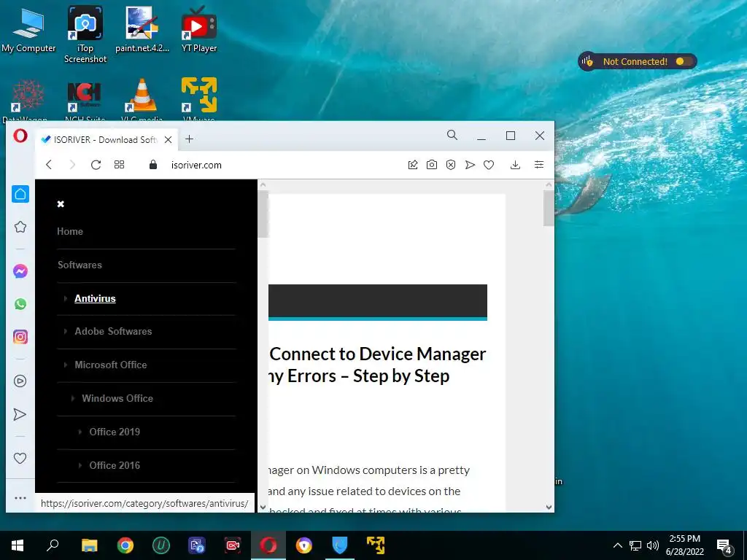Open My Computer desktop icon

pos(28,30)
